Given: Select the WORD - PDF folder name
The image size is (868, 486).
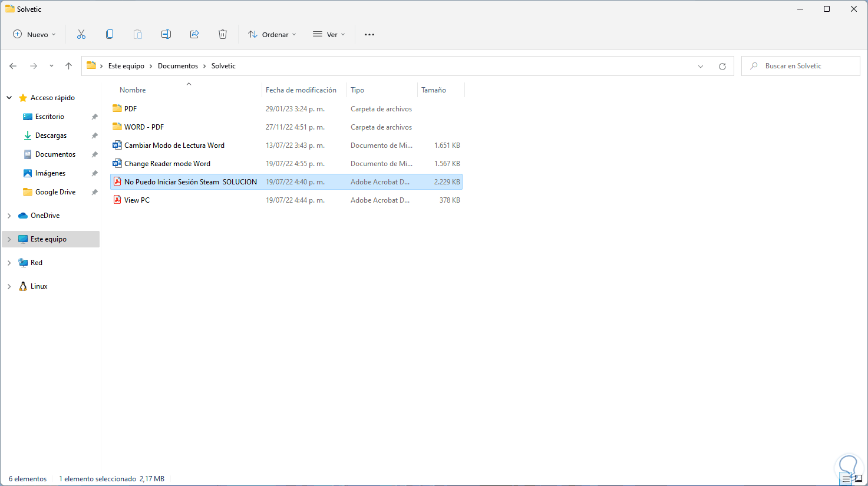Looking at the screenshot, I should 144,127.
